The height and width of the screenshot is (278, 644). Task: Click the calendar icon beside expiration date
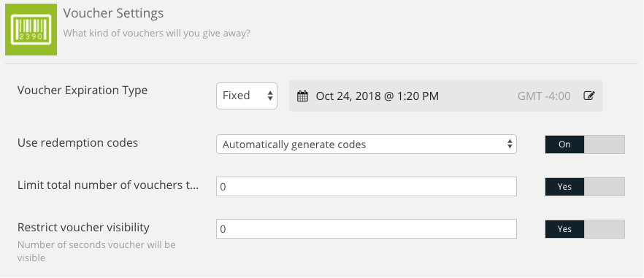click(302, 96)
